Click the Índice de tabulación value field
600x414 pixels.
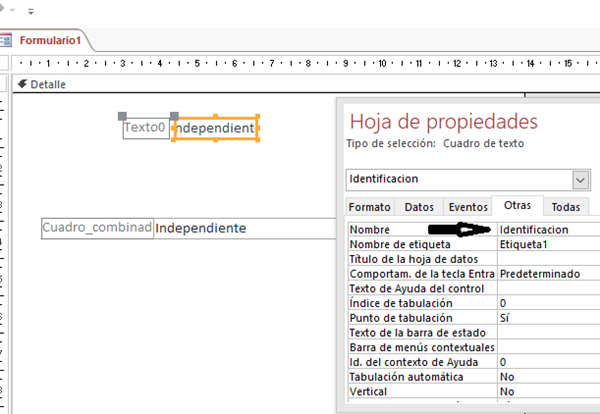546,302
